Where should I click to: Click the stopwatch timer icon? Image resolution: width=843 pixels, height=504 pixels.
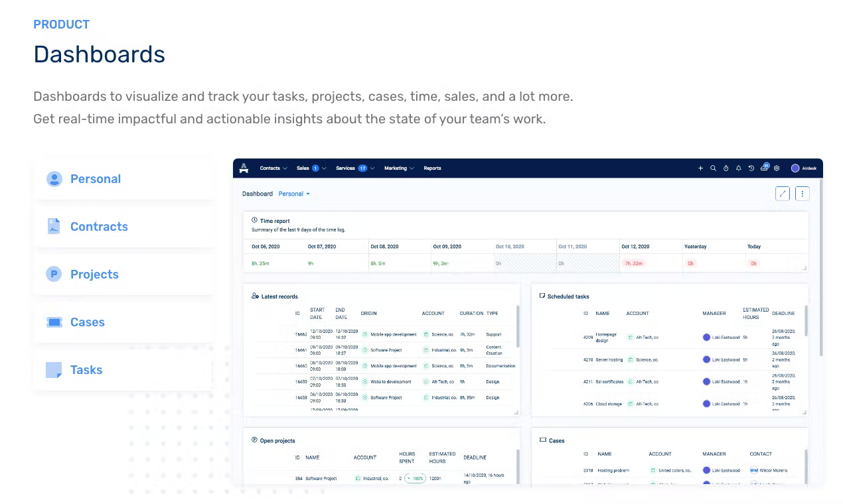point(726,168)
